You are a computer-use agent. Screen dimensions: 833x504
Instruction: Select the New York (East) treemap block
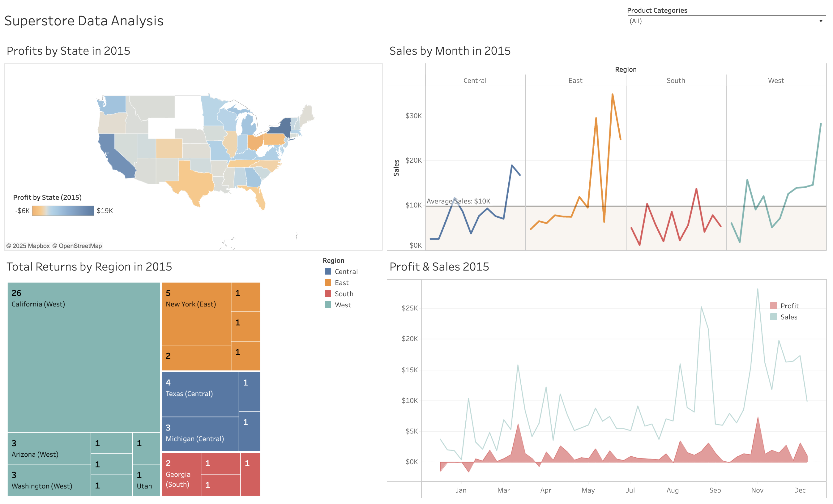point(196,314)
